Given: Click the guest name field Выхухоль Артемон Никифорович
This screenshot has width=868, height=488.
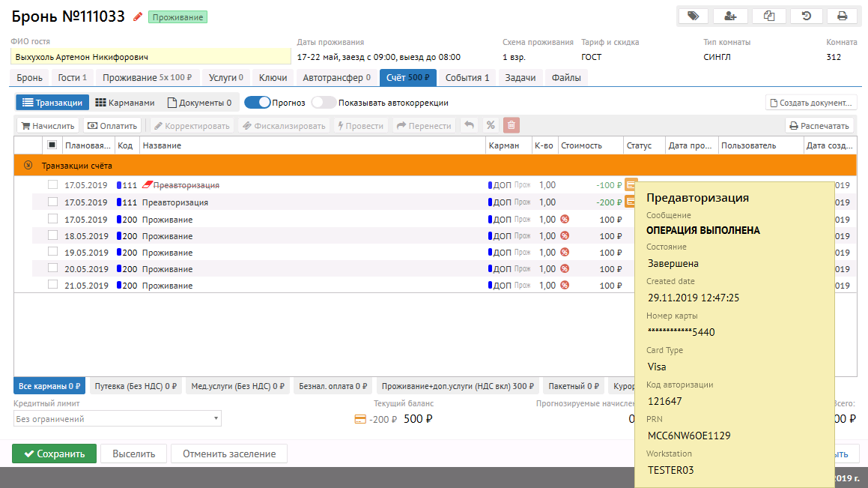Looking at the screenshot, I should click(x=150, y=57).
